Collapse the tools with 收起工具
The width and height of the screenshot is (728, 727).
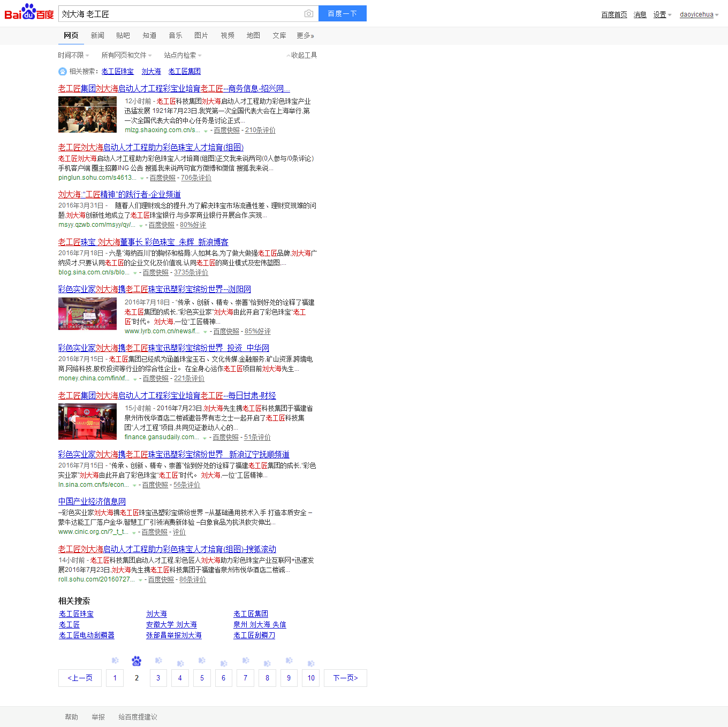coord(302,55)
